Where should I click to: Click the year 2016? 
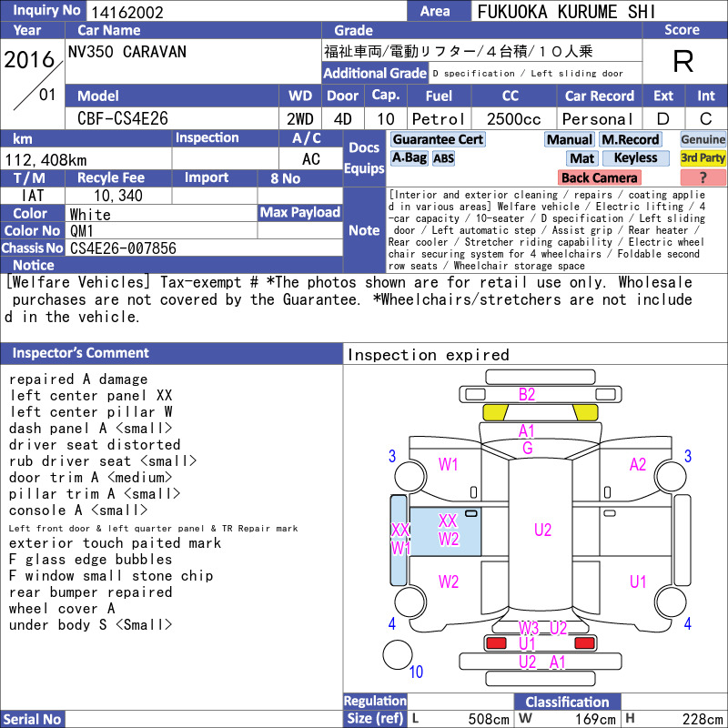29,59
